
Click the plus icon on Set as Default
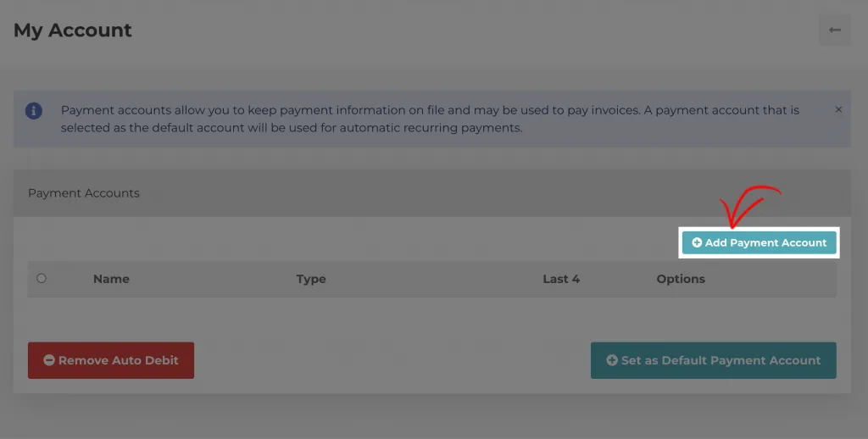coord(612,360)
